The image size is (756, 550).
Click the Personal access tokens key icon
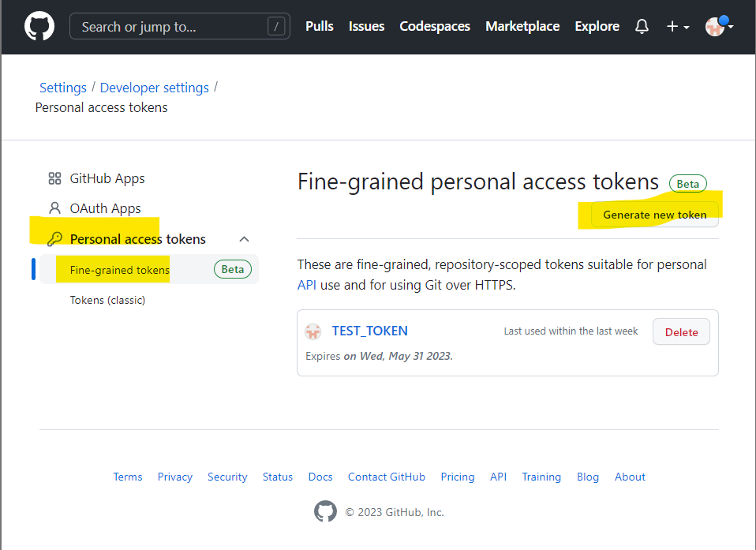pyautogui.click(x=54, y=239)
